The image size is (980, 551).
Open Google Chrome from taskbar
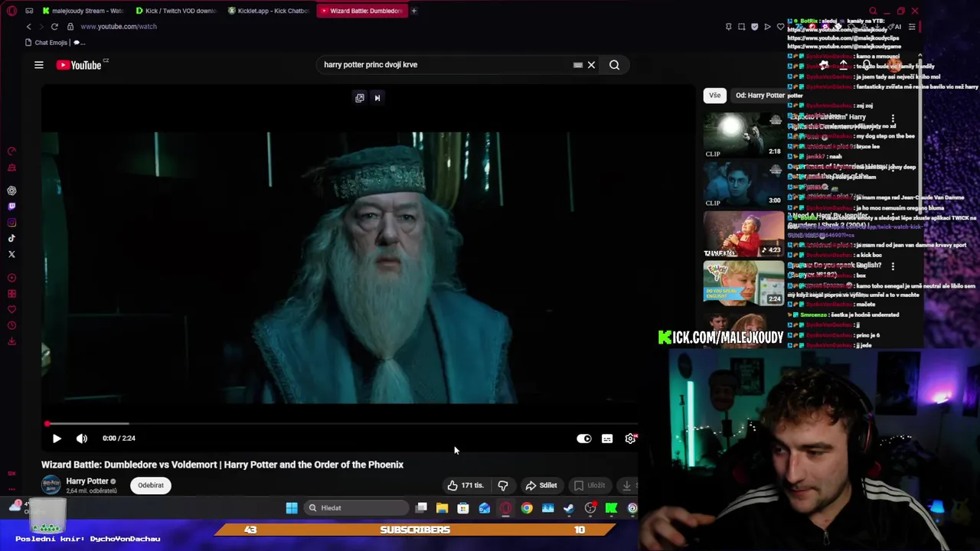[x=527, y=508]
